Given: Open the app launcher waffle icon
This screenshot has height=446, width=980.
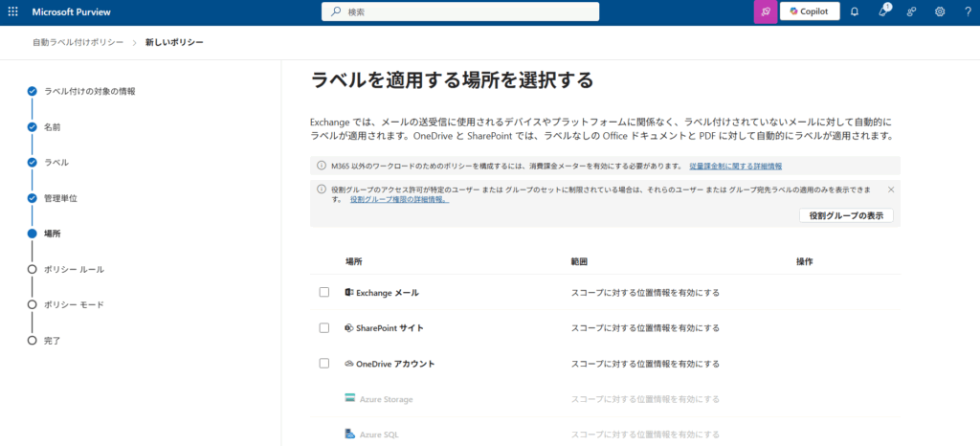Looking at the screenshot, I should (12, 11).
